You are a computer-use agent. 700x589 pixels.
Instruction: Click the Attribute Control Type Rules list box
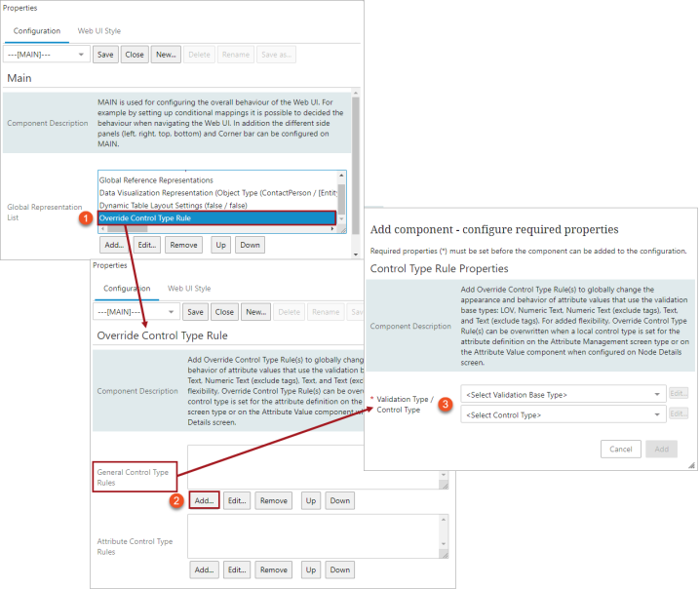pos(314,536)
